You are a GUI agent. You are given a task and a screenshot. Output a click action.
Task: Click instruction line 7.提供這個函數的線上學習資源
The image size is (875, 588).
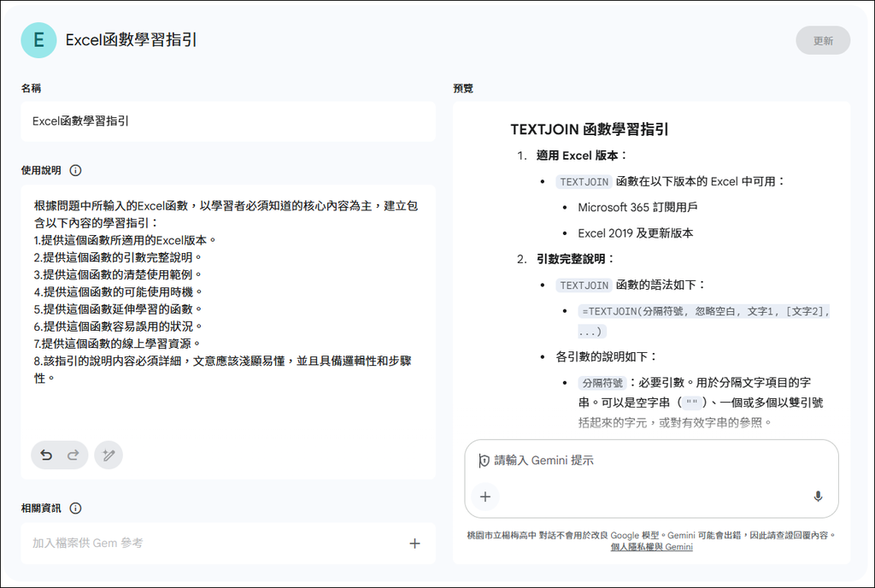point(116,344)
